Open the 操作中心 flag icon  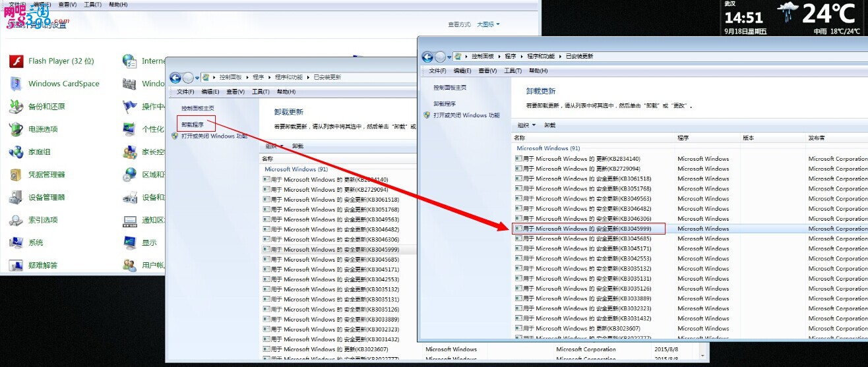pyautogui.click(x=129, y=107)
